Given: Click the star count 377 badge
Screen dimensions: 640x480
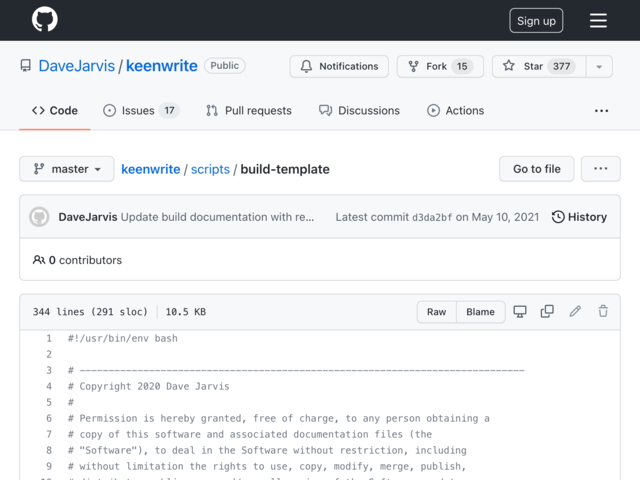Looking at the screenshot, I should tap(562, 66).
